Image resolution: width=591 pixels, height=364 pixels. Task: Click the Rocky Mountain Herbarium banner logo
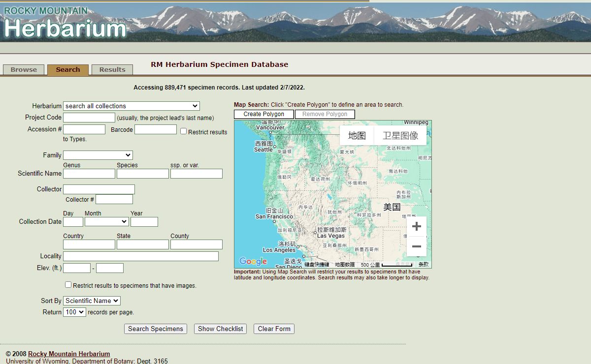(x=65, y=23)
